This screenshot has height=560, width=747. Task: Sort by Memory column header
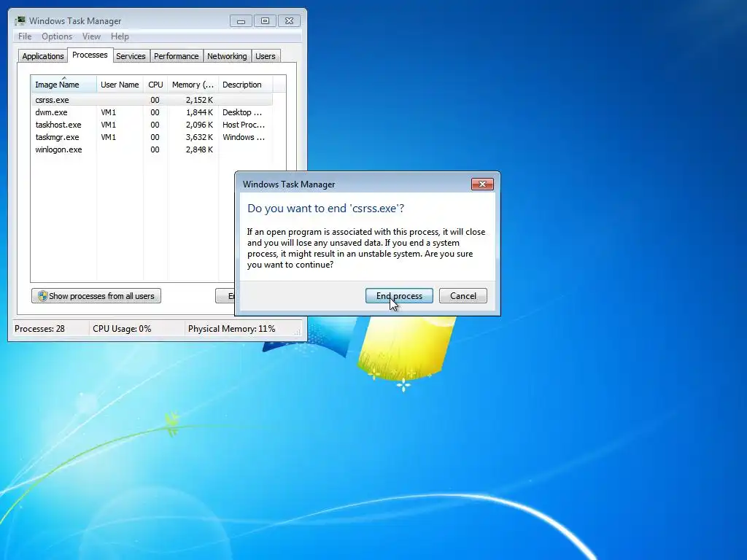click(x=193, y=85)
